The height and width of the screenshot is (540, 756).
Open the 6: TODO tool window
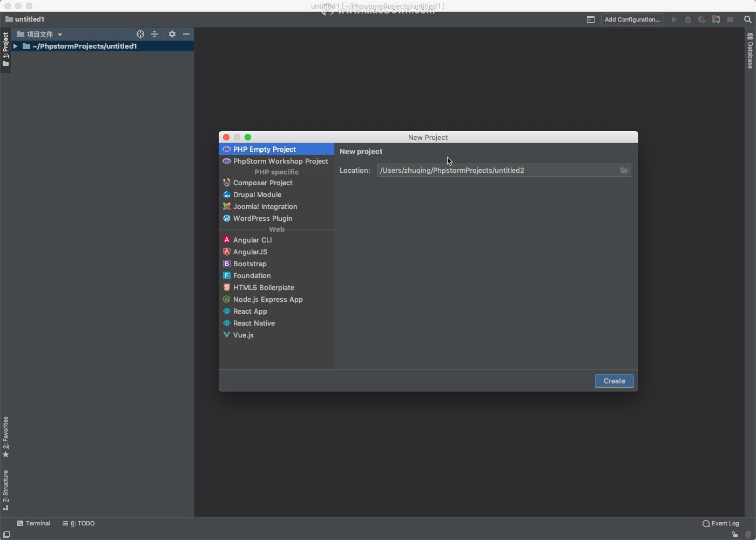click(79, 523)
